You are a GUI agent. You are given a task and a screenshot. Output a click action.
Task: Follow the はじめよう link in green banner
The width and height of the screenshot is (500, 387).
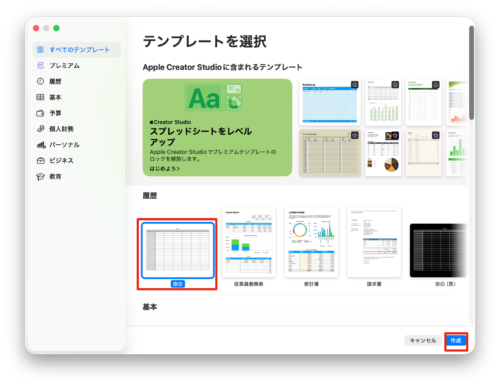(x=165, y=169)
